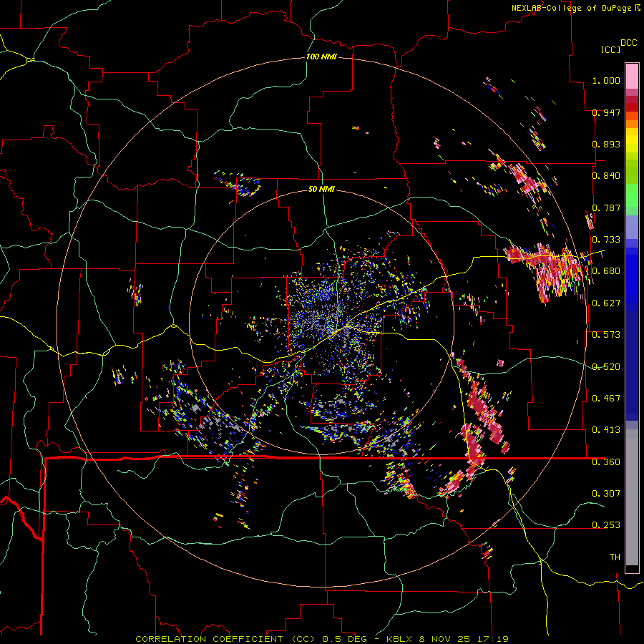The image size is (644, 644).
Task: Click the 0.5 DEG elevation text
Action: pyautogui.click(x=343, y=639)
